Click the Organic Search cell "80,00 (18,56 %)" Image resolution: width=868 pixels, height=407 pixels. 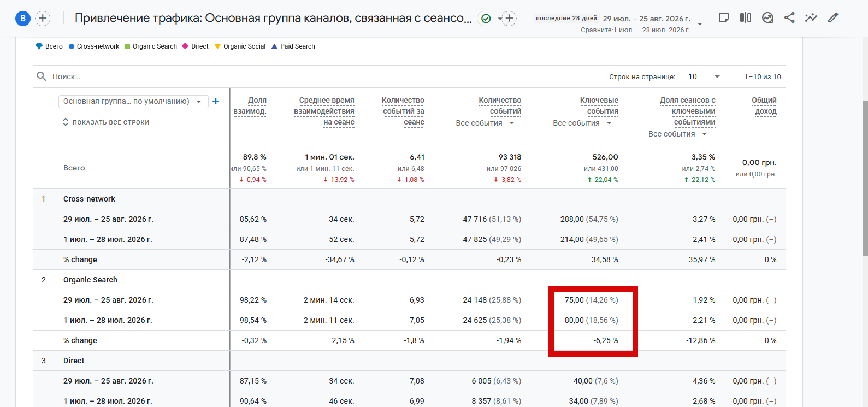pos(592,320)
